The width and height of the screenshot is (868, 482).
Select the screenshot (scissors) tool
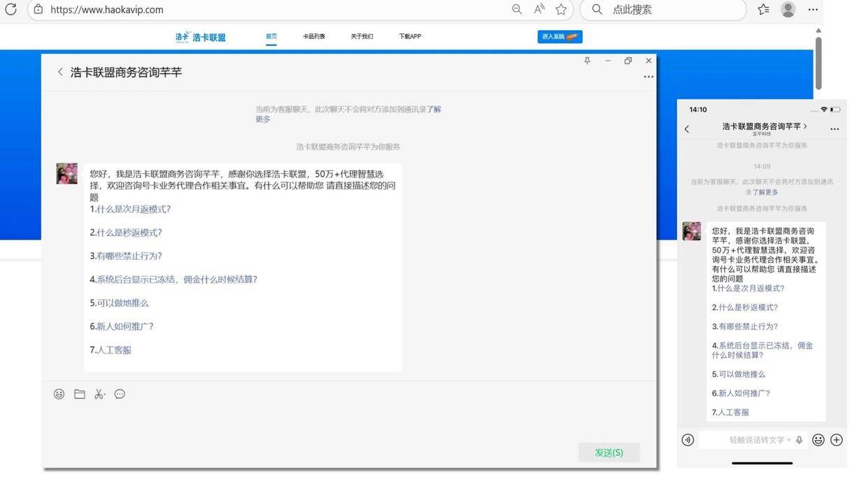(x=99, y=393)
